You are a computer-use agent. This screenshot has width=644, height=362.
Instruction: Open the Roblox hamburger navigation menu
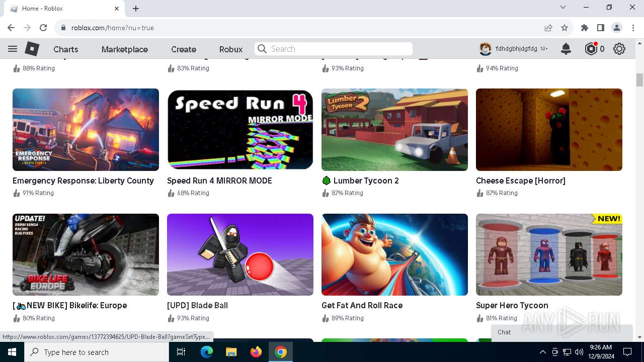13,49
